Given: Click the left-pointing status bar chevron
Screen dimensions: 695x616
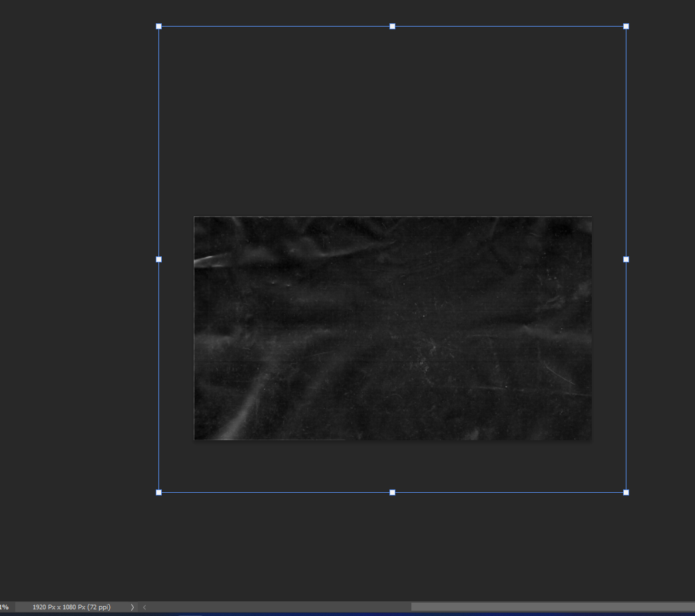Looking at the screenshot, I should (144, 607).
